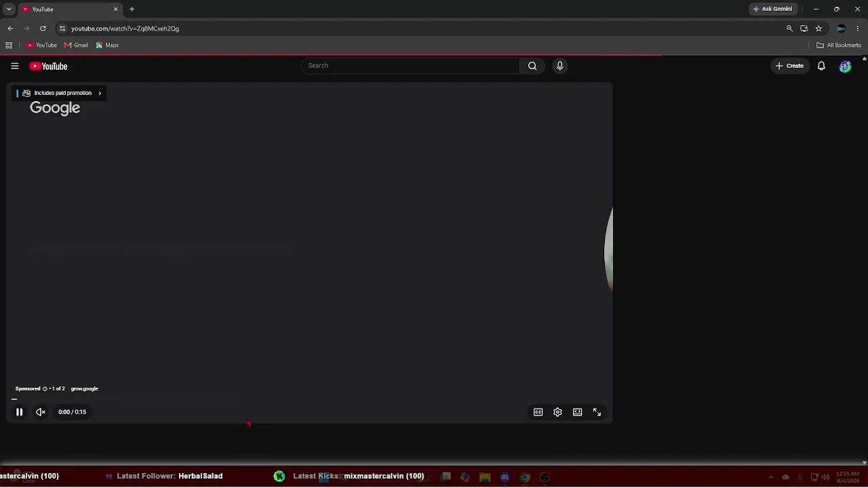Visit the grow.google advertiser link
This screenshot has width=868, height=488.
(x=85, y=389)
